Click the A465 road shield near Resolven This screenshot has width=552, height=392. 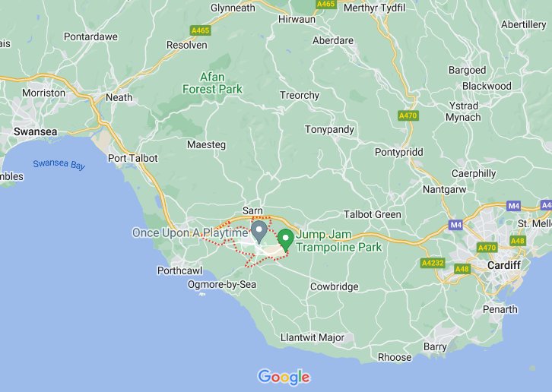click(200, 30)
